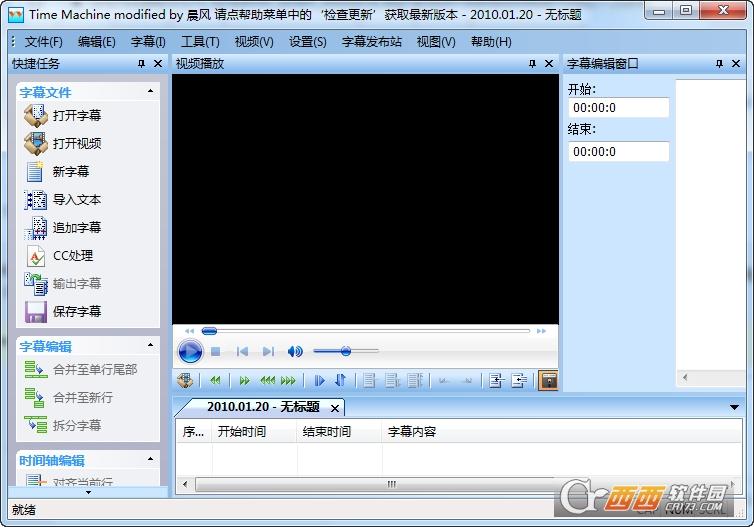Pin the 视频播放 panel
Screen dimensions: 754x527
[x=532, y=63]
